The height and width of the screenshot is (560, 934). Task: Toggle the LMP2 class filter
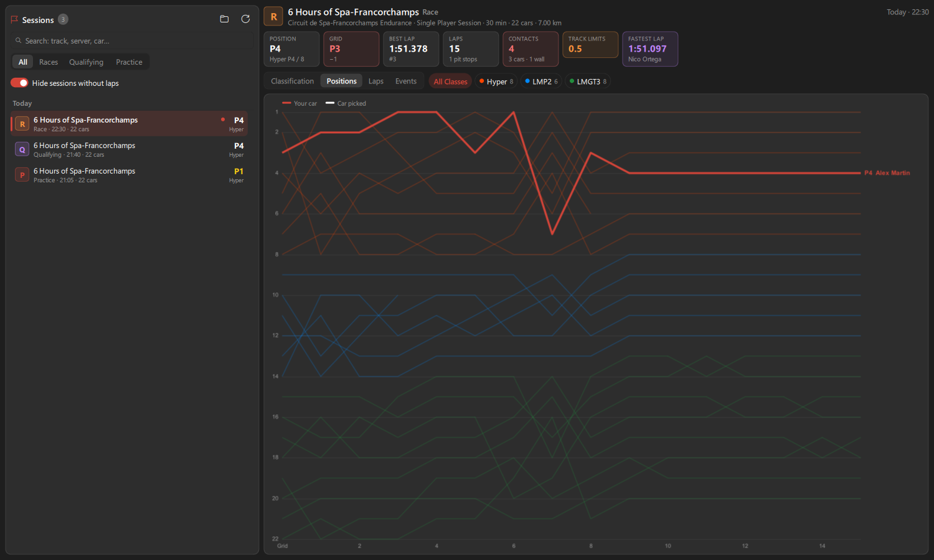point(541,82)
